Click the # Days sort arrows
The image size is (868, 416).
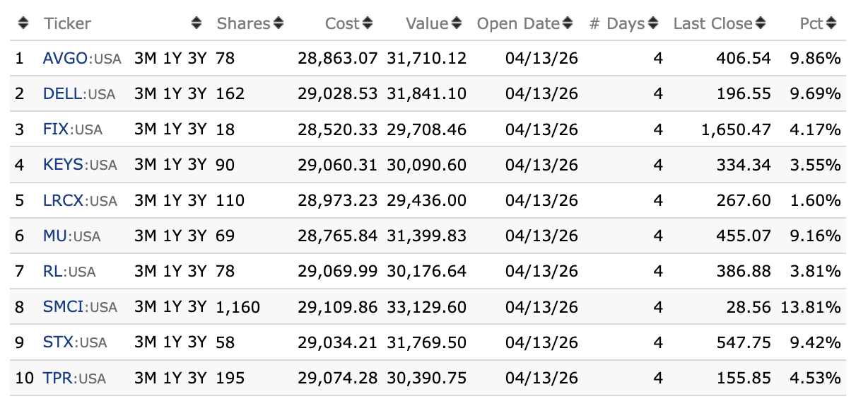[x=653, y=23]
